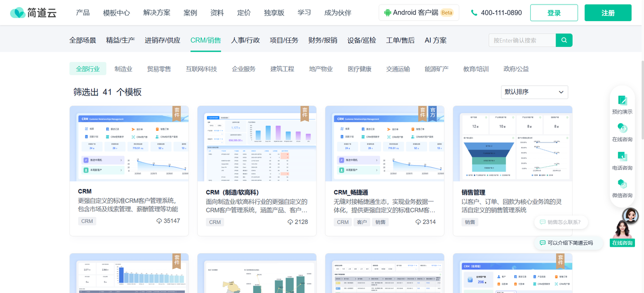Open the 销售管理 template thumbnail
Image resolution: width=644 pixels, height=293 pixels.
pos(512,143)
